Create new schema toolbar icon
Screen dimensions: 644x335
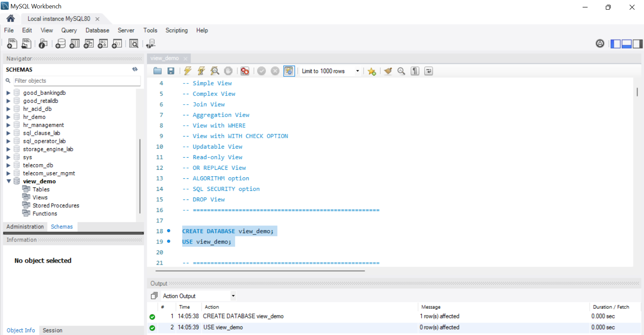(60, 44)
